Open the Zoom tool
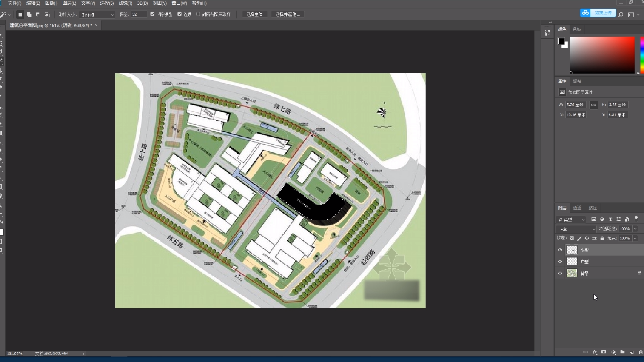The image size is (644, 362). 3,205
